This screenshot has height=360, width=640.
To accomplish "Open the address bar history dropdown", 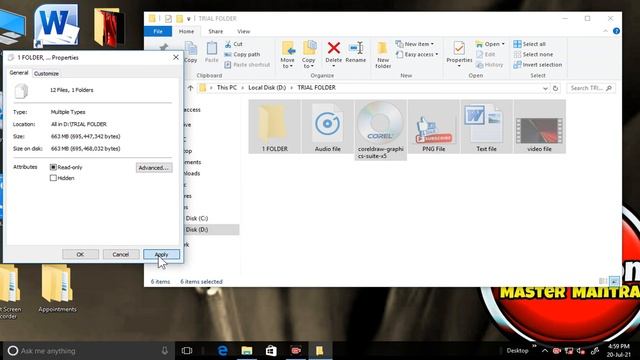I will pos(545,88).
